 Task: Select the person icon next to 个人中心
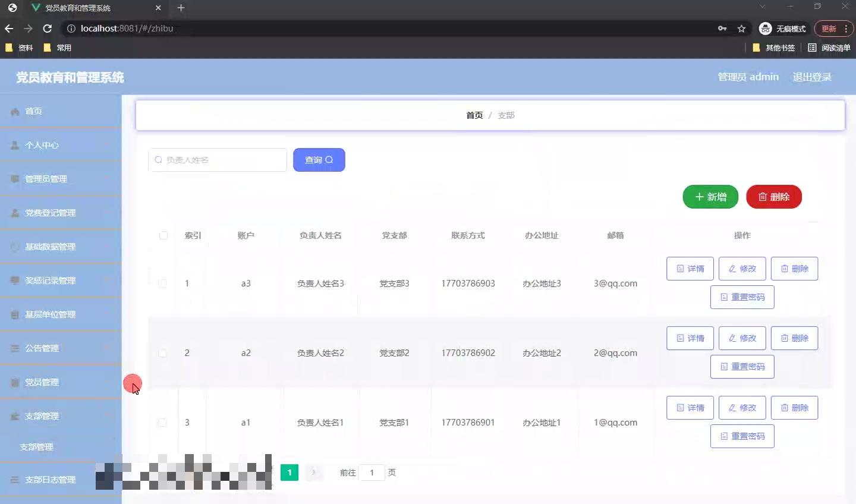click(x=13, y=144)
